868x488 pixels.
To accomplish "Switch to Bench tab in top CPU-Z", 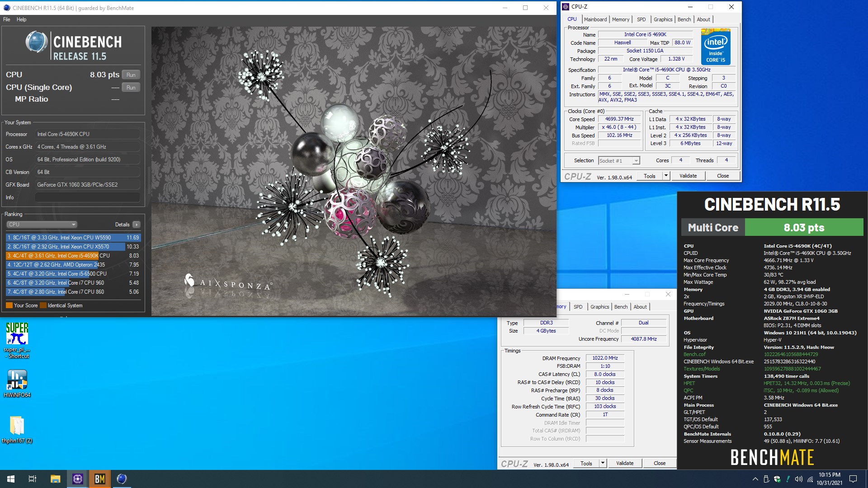I will pos(684,19).
